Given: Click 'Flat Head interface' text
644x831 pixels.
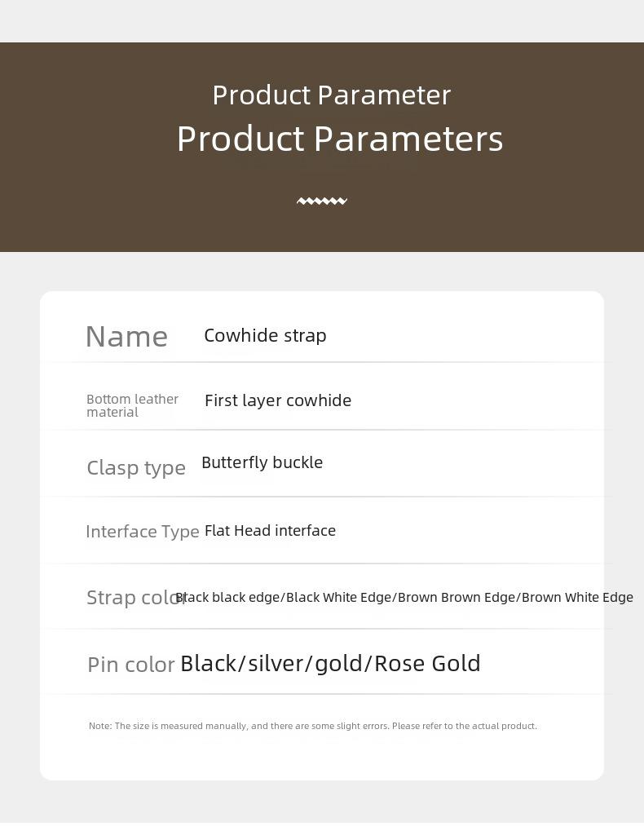Looking at the screenshot, I should [270, 531].
